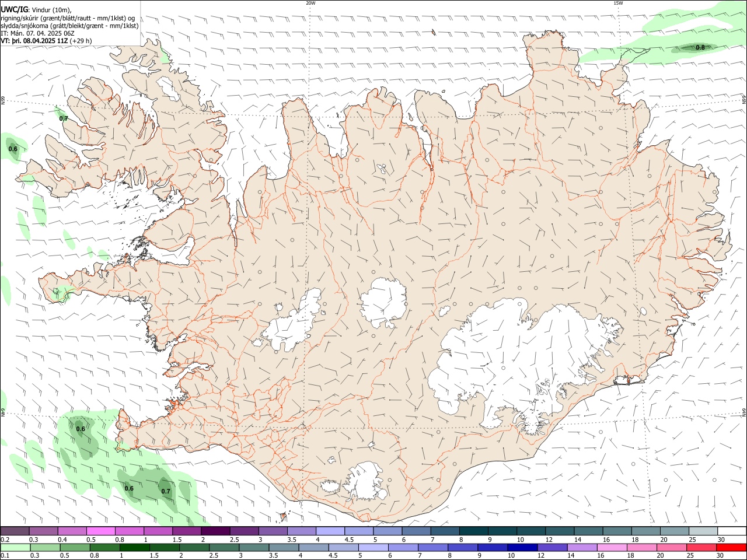This screenshot has width=747, height=560.
Task: Click the 3.5 tick label under the bottom scale
Action: click(x=273, y=556)
